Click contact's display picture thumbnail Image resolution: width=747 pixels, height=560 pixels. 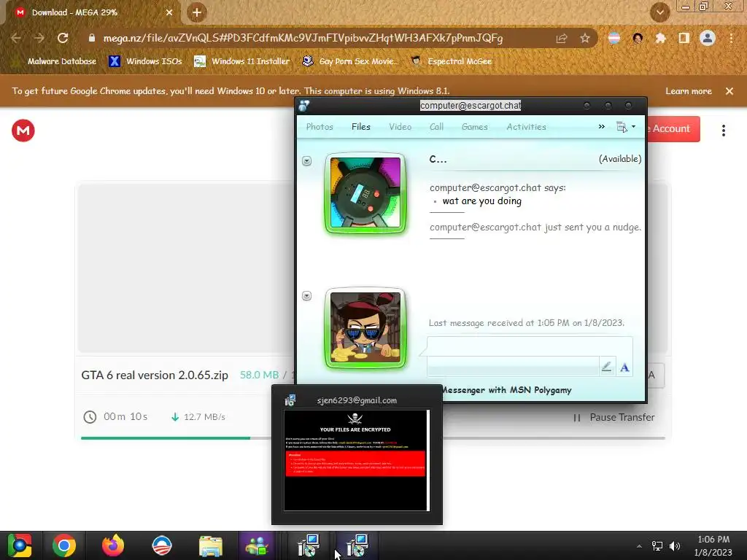tap(365, 192)
